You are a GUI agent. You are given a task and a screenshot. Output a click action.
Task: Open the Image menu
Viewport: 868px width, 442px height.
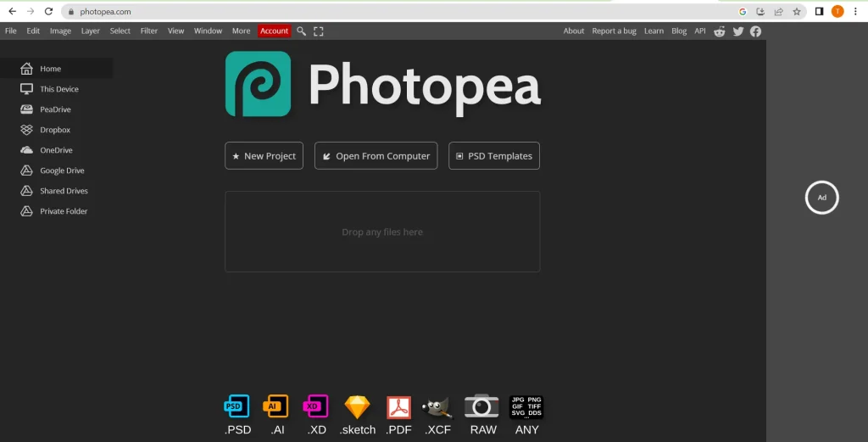(x=60, y=31)
